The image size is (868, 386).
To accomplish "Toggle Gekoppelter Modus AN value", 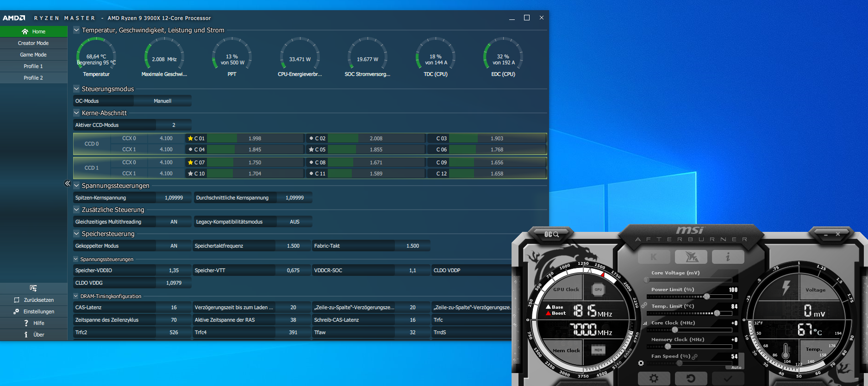I will tap(174, 246).
